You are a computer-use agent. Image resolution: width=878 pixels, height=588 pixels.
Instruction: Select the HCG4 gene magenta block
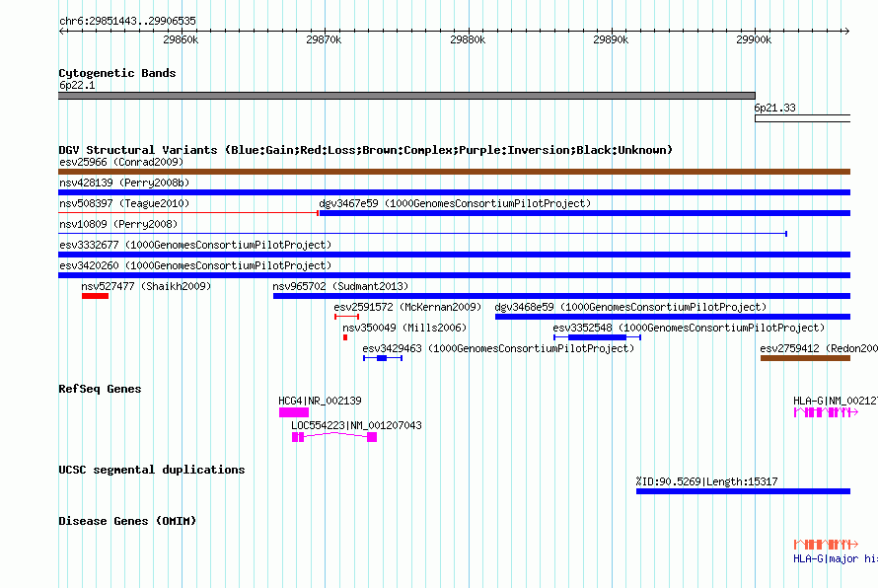click(x=294, y=412)
